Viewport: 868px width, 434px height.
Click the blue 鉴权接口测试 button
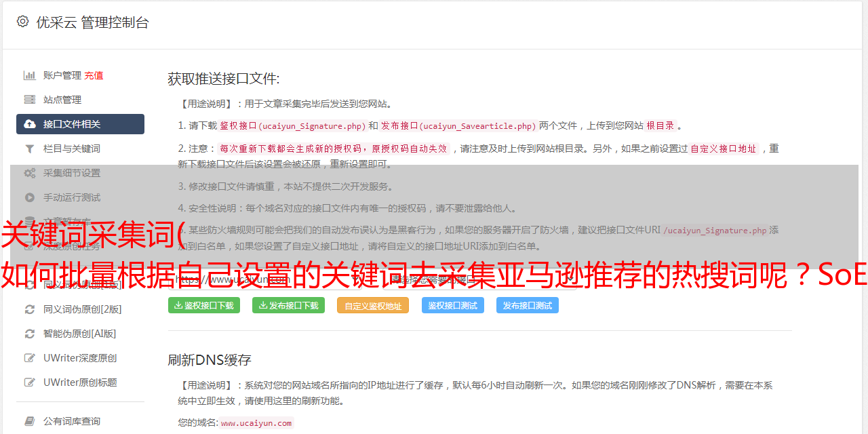pos(453,306)
